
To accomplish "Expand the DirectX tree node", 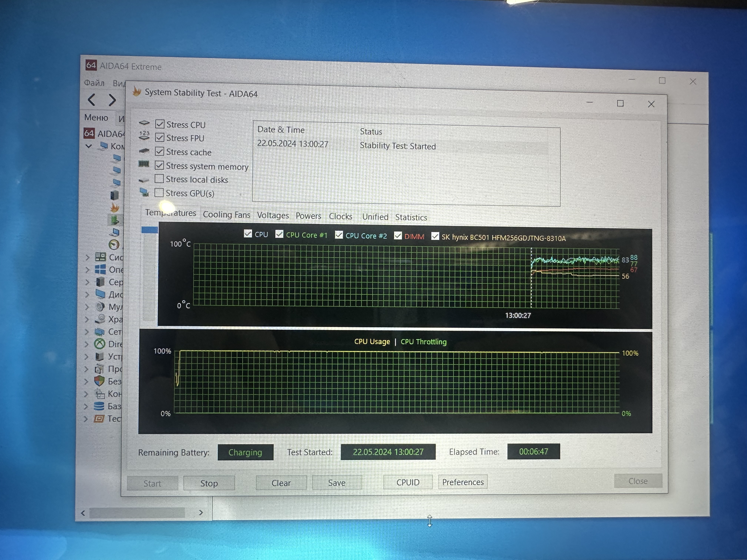I will tap(87, 344).
